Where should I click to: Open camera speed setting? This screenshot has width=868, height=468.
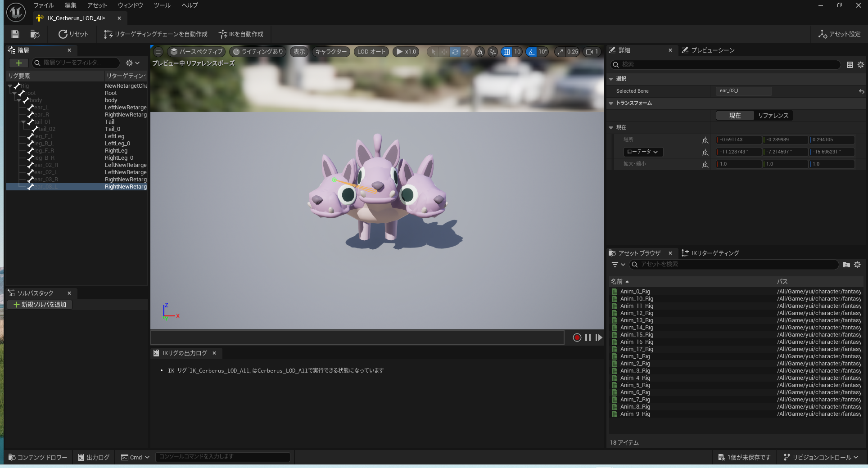[x=592, y=52]
